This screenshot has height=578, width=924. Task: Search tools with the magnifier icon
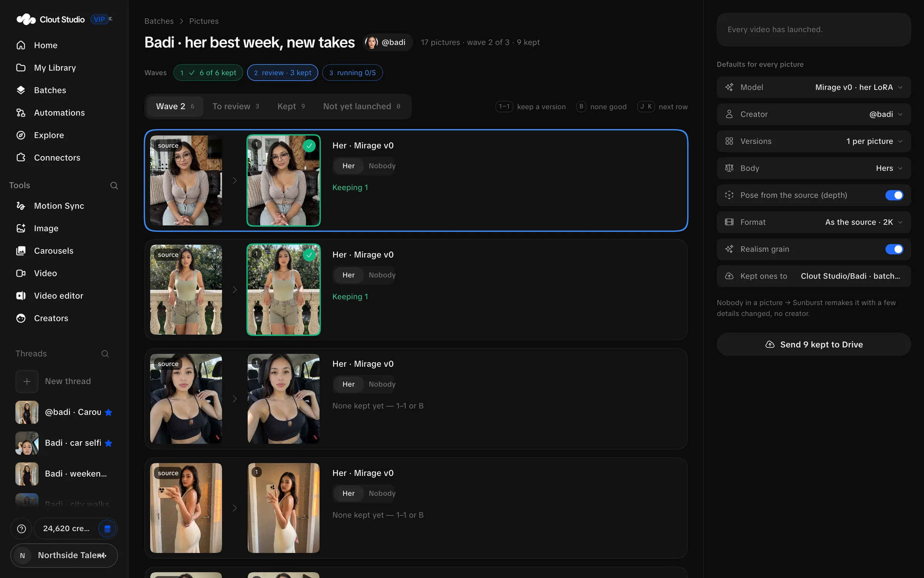coord(114,186)
